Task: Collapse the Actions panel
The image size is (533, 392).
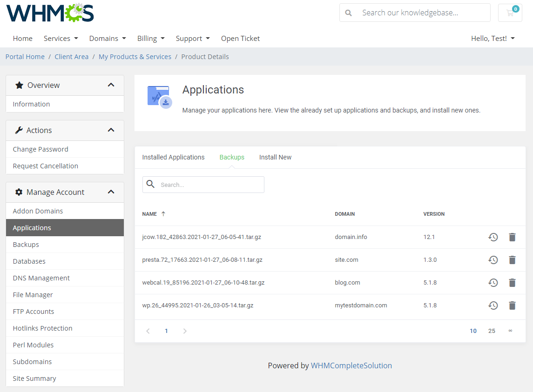Action: point(111,130)
